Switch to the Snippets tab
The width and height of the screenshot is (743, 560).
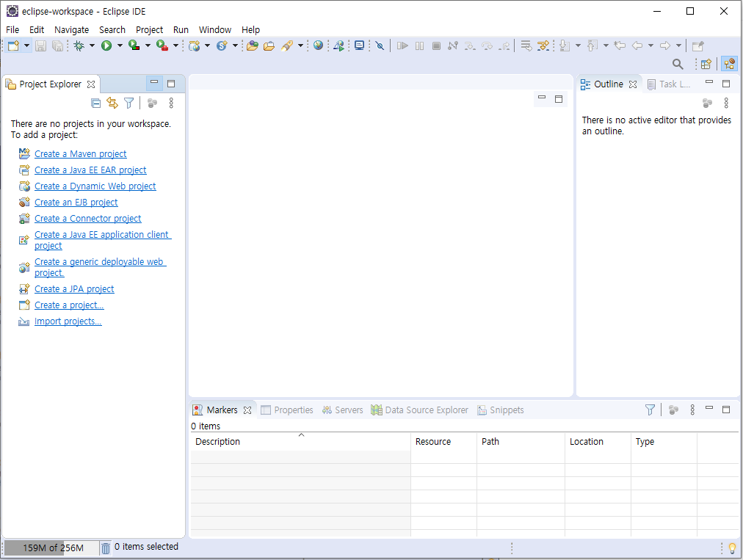point(501,410)
